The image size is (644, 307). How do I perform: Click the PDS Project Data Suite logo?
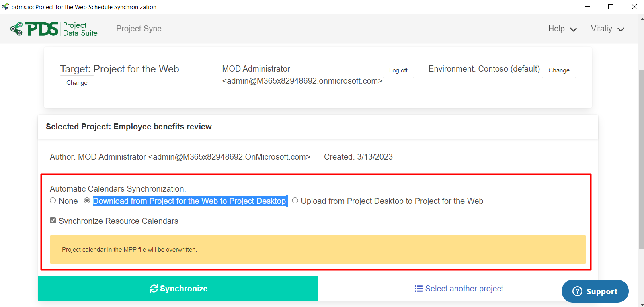[54, 29]
